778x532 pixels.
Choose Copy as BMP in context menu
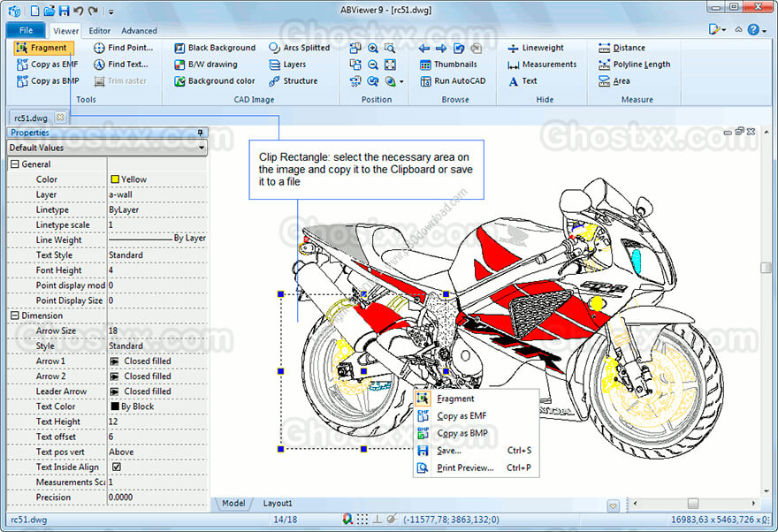pyautogui.click(x=477, y=433)
